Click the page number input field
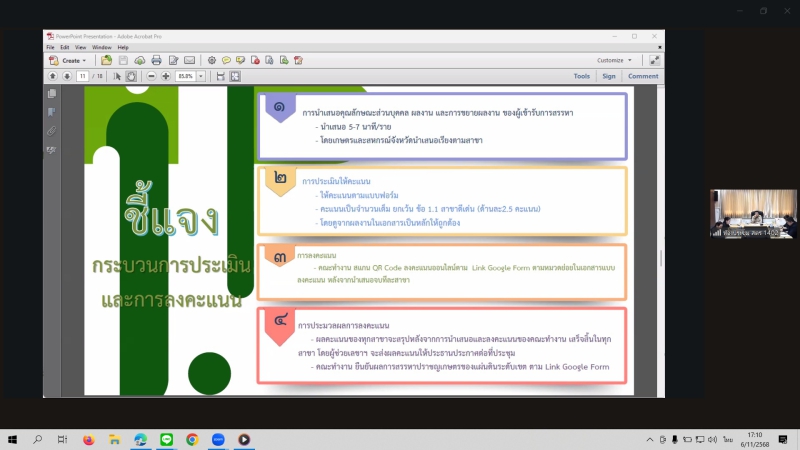Image resolution: width=800 pixels, height=450 pixels. tap(82, 76)
